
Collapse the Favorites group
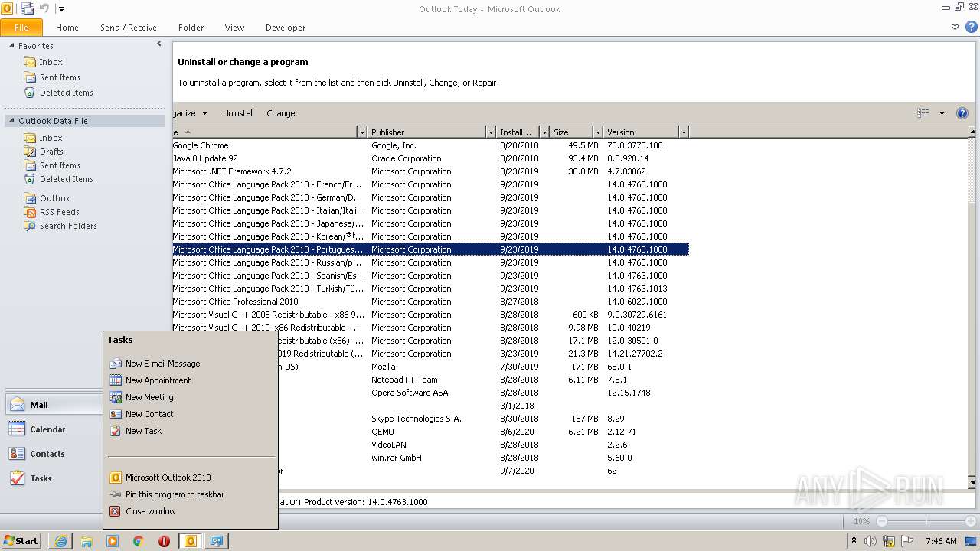tap(11, 46)
